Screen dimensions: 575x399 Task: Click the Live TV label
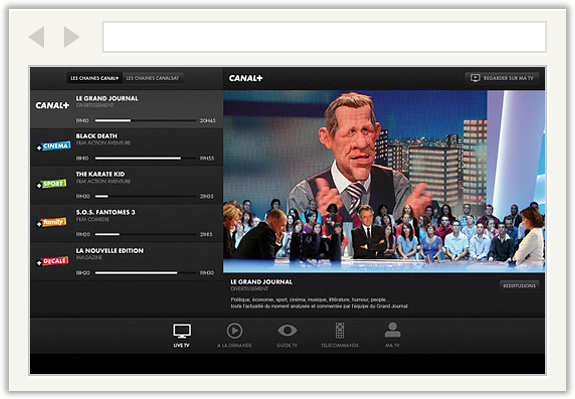coord(182,345)
